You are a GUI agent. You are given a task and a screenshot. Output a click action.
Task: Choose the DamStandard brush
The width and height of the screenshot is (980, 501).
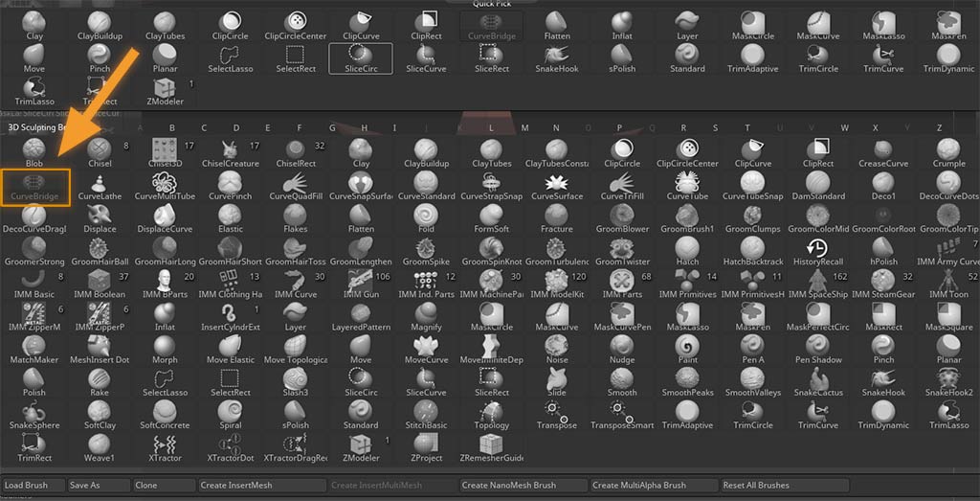[x=817, y=186]
